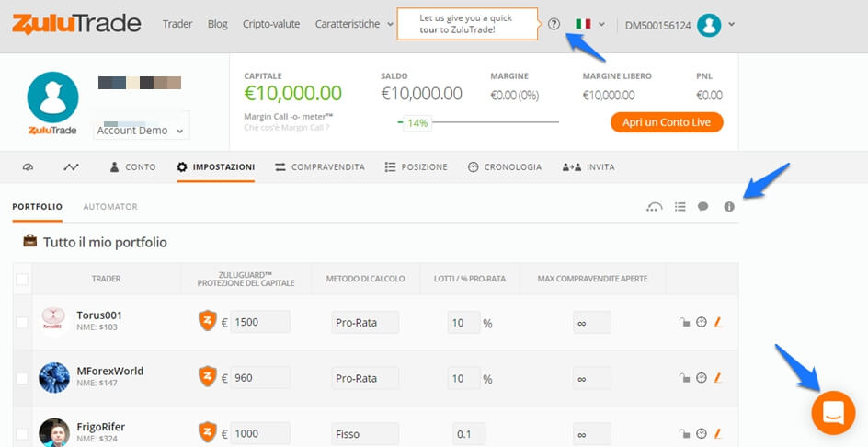Open the ZuluTrade help question-mark icon
This screenshot has height=447, width=868.
554,24
